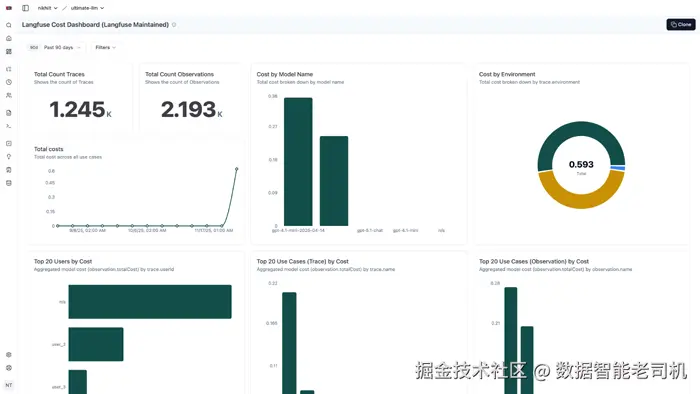Click the 10/6/25 date axis label
The height and width of the screenshot is (394, 700).
tap(147, 231)
